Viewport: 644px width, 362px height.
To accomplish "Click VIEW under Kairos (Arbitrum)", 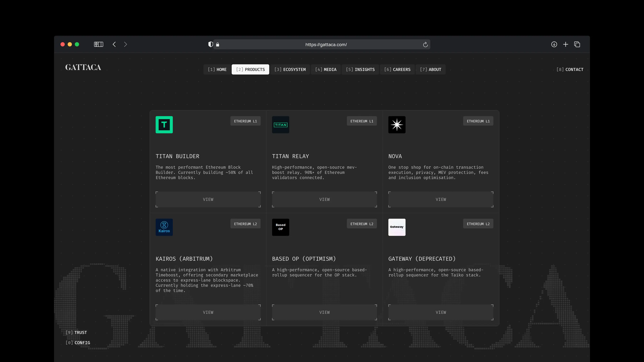I will pos(208,312).
